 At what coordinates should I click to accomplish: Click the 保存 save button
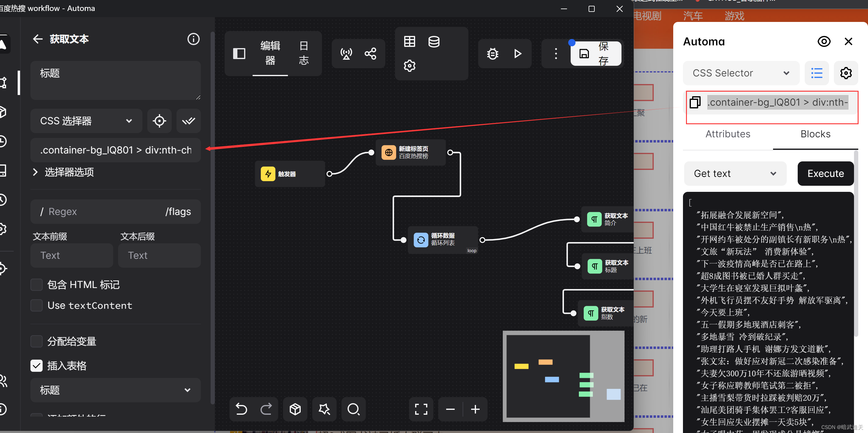click(596, 53)
